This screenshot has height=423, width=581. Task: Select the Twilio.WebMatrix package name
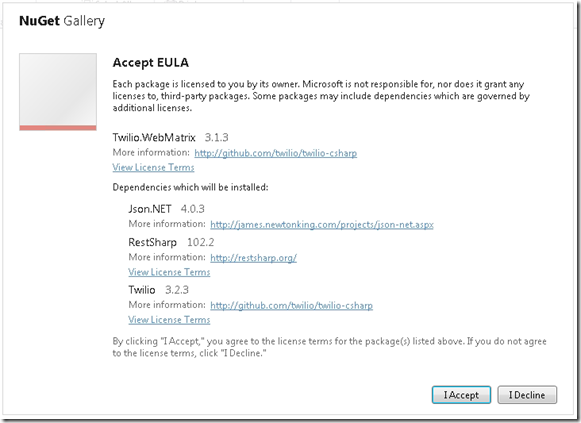pos(154,137)
